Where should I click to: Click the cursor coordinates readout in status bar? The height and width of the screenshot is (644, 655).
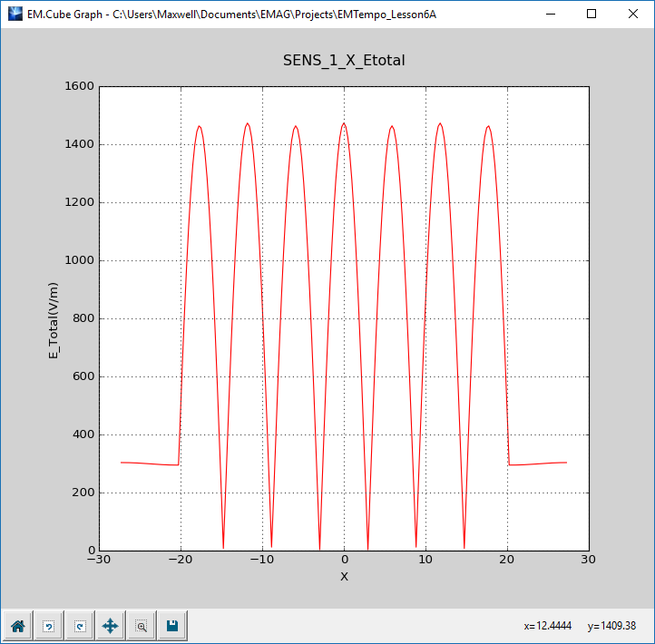[583, 626]
